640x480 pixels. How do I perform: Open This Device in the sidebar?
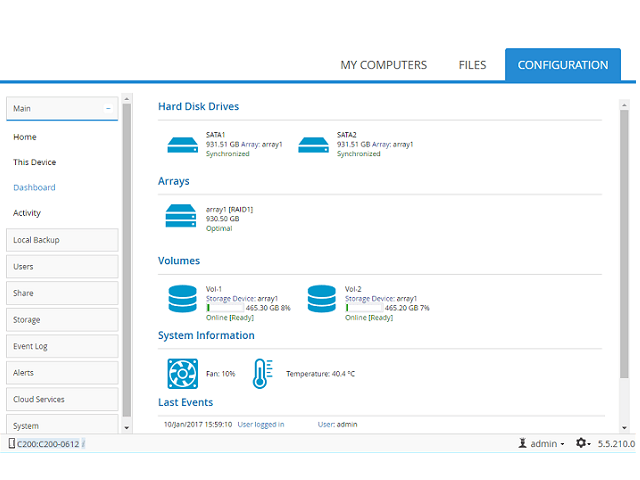[x=34, y=162]
